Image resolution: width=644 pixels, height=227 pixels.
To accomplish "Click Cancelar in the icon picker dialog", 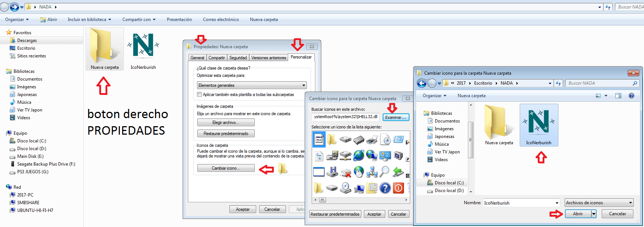I will coord(398,214).
